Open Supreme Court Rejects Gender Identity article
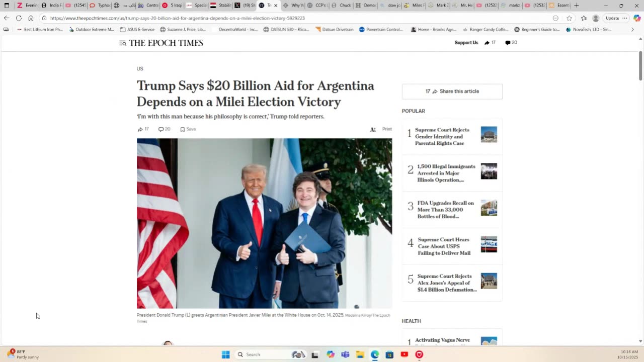 click(442, 137)
